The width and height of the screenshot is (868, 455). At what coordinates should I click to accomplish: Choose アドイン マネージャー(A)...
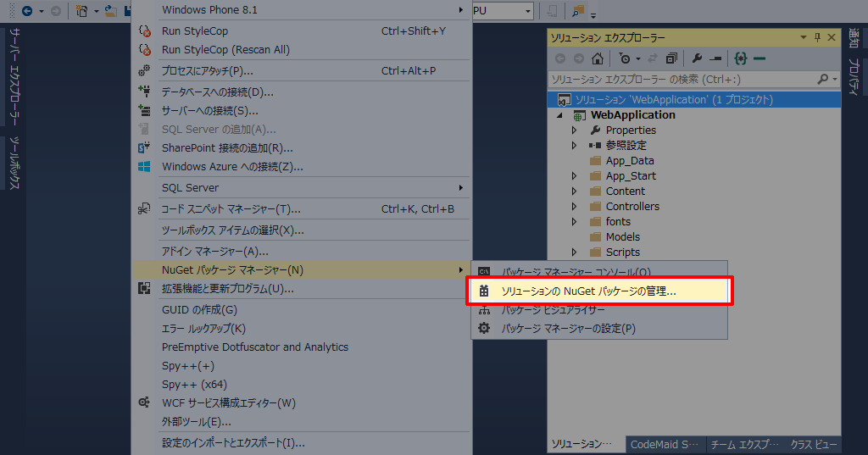pos(301,252)
